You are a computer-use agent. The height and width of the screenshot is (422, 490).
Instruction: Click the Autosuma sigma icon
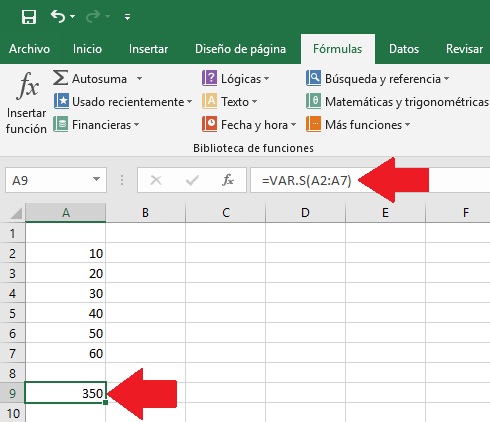coord(61,78)
